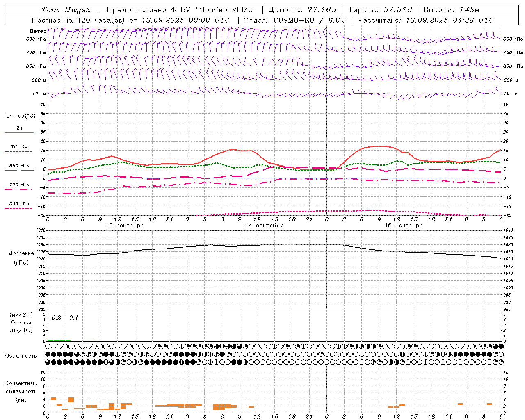Click the 2м legend entry for temperature

19,128
